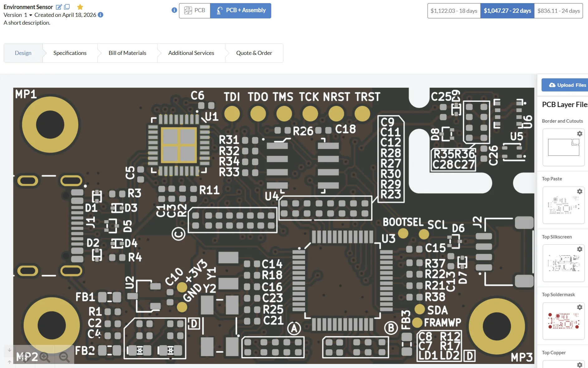
Task: Open the Top Paste layer thumbnail
Action: [x=563, y=205]
